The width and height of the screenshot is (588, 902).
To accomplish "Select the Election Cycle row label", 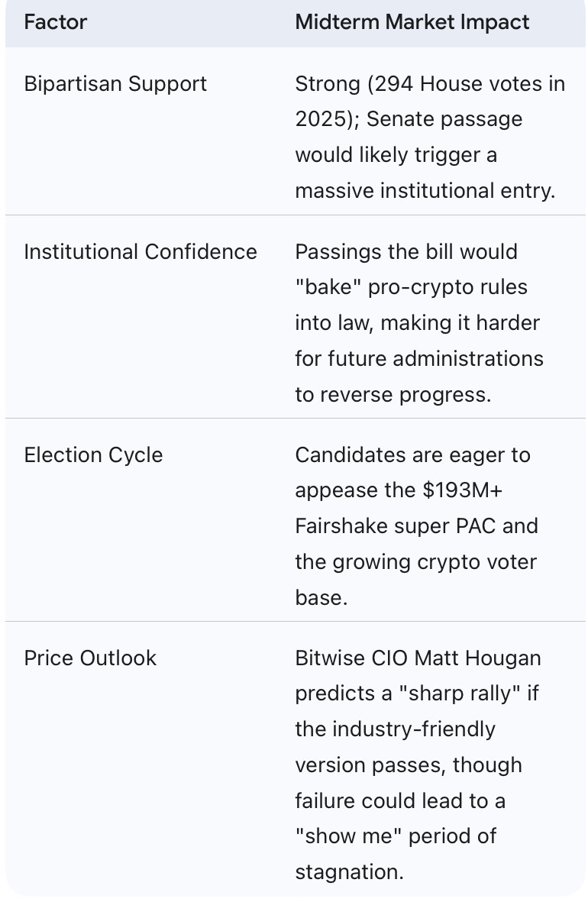I will point(93,455).
